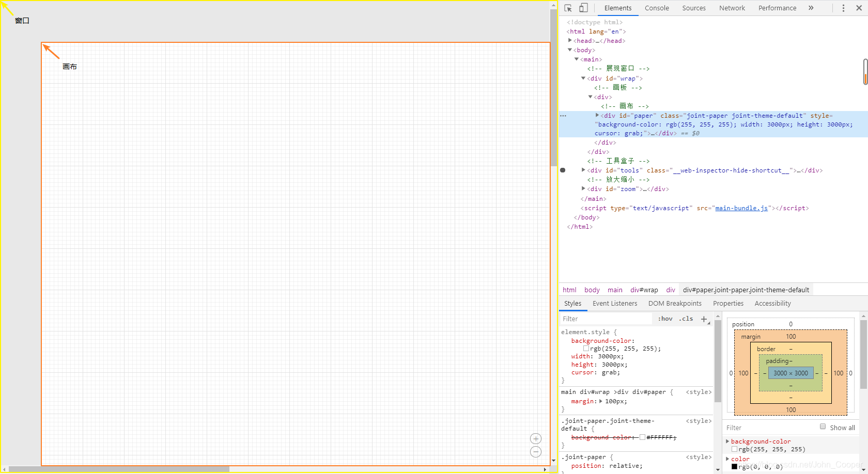Open the DOM Breakpoints subtab
This screenshot has height=474, width=868.
pyautogui.click(x=675, y=304)
